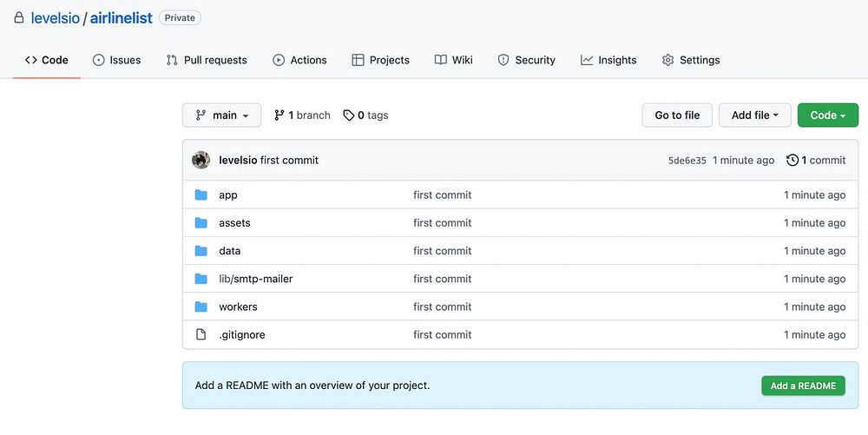Click the levelsio avatar in commit row
The width and height of the screenshot is (868, 435).
201,160
